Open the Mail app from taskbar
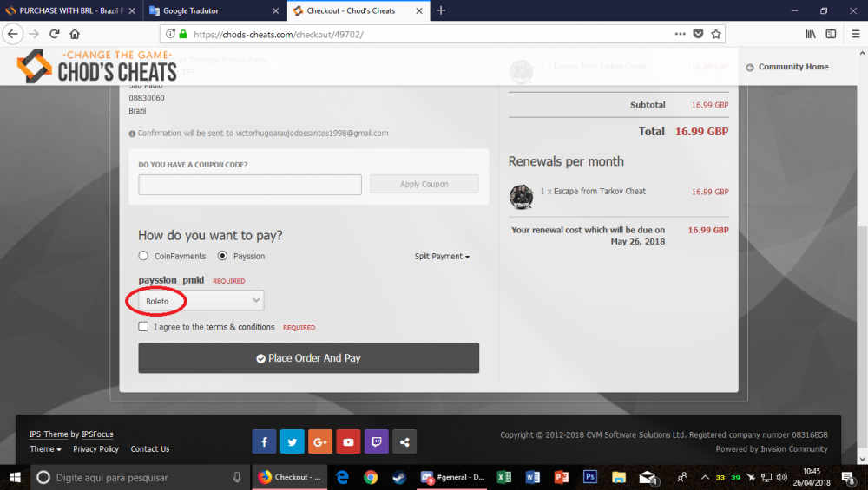 (x=648, y=477)
